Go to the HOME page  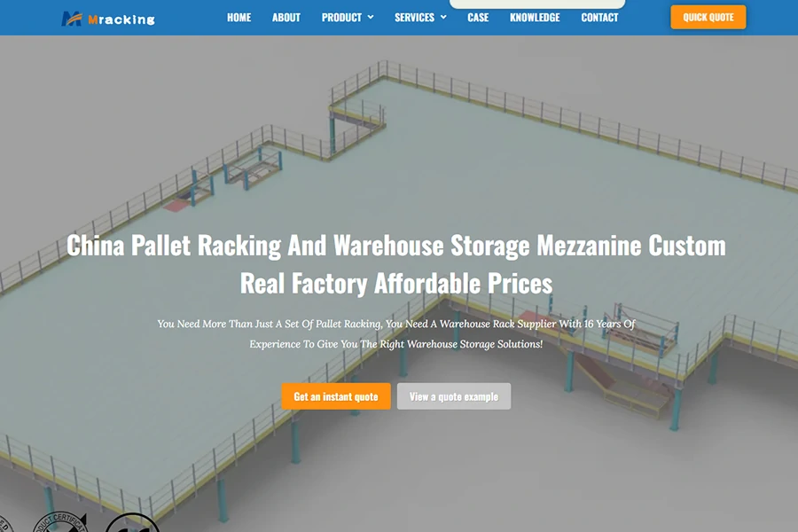click(x=239, y=18)
